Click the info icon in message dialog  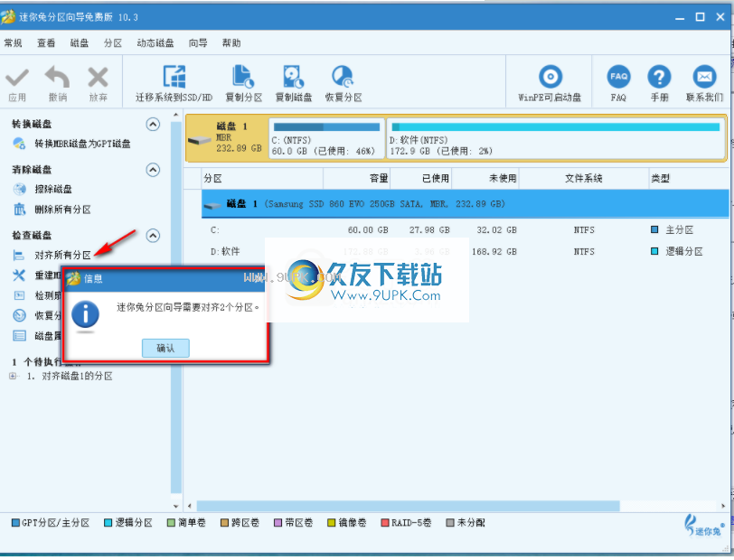point(85,314)
